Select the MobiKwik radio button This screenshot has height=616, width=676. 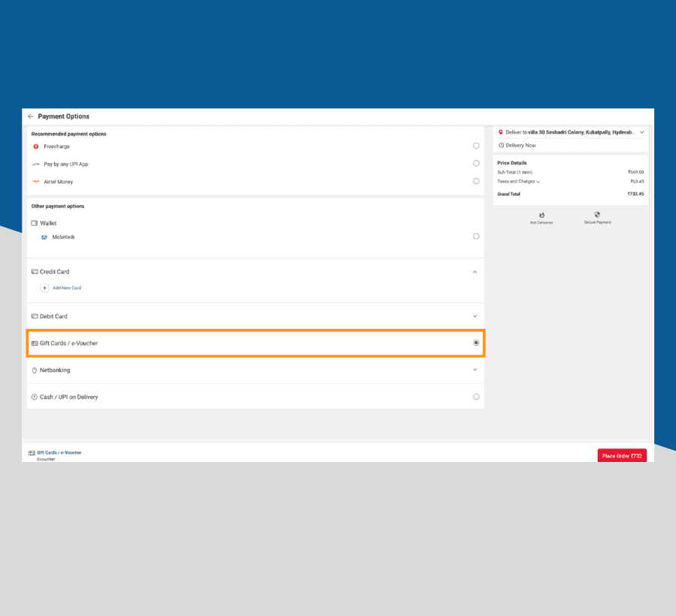(x=476, y=237)
